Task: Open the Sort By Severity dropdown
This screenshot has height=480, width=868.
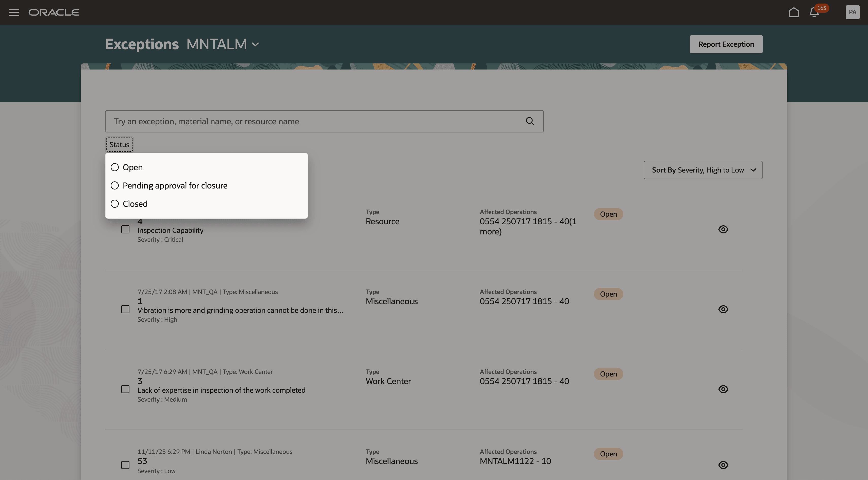Action: (x=703, y=170)
